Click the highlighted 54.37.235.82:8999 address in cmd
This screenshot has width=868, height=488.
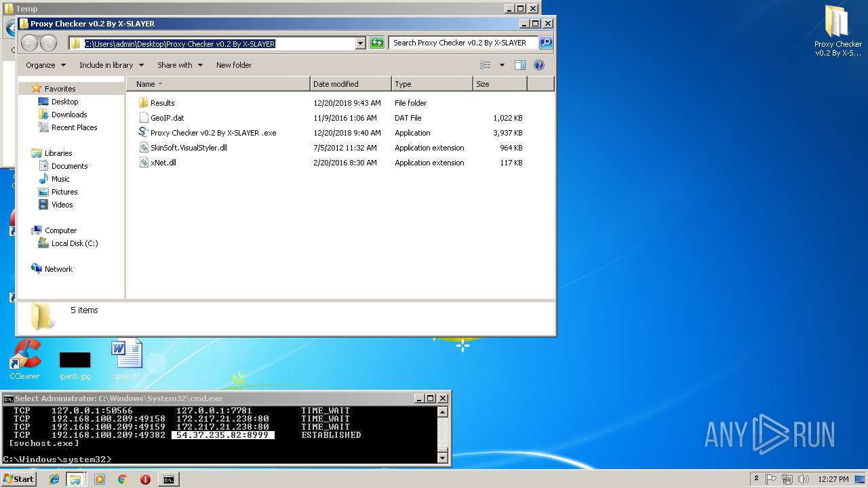coord(223,435)
